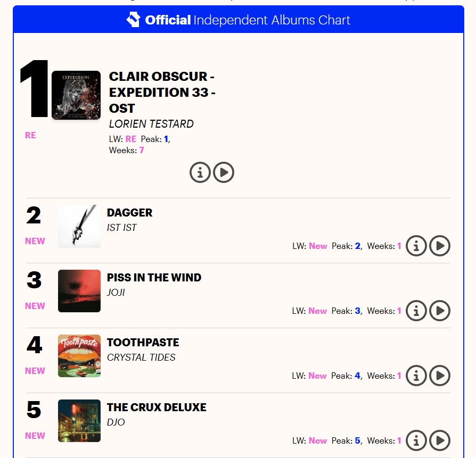
Task: Show info for Piss In The Wind
Action: (x=416, y=311)
